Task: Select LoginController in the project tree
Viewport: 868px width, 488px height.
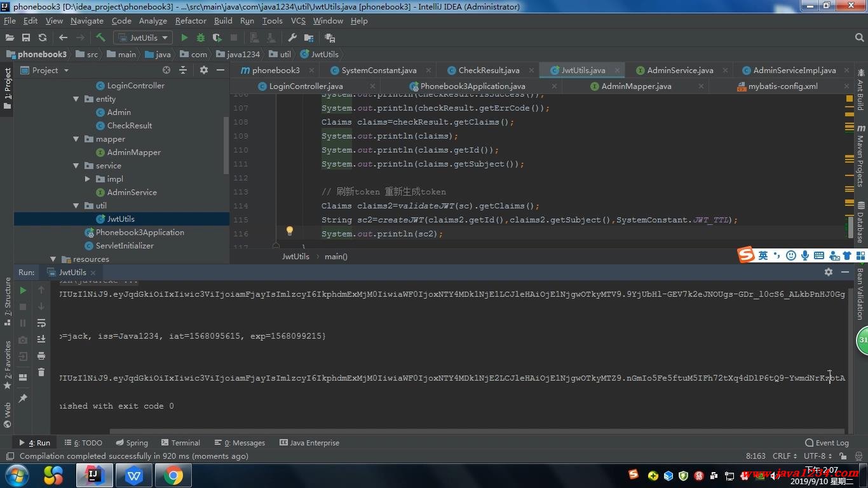Action: click(x=130, y=86)
